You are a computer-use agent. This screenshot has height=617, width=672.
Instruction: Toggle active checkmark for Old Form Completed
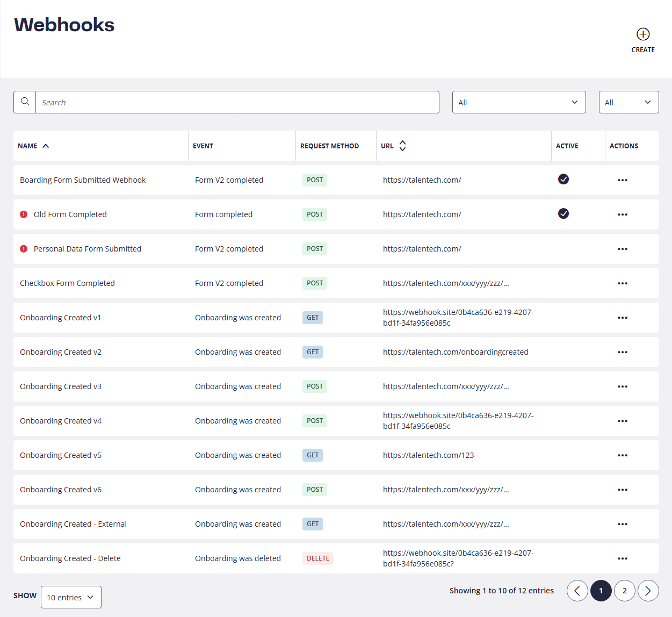(563, 213)
